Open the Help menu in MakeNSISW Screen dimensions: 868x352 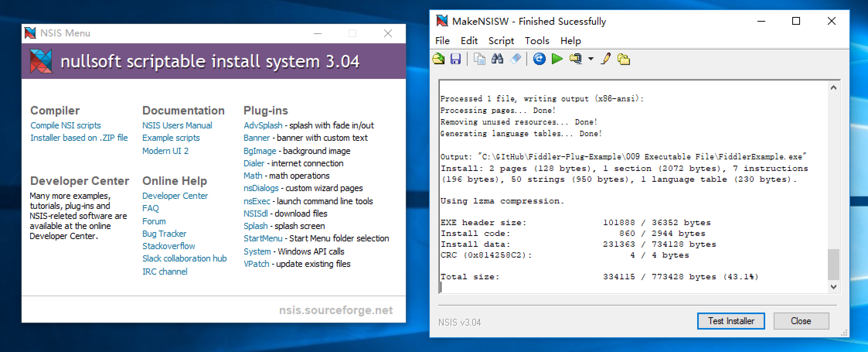571,41
